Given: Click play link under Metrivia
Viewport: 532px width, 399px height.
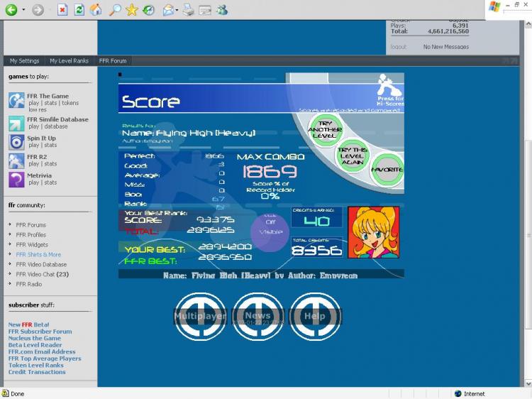Looking at the screenshot, I should coord(33,182).
